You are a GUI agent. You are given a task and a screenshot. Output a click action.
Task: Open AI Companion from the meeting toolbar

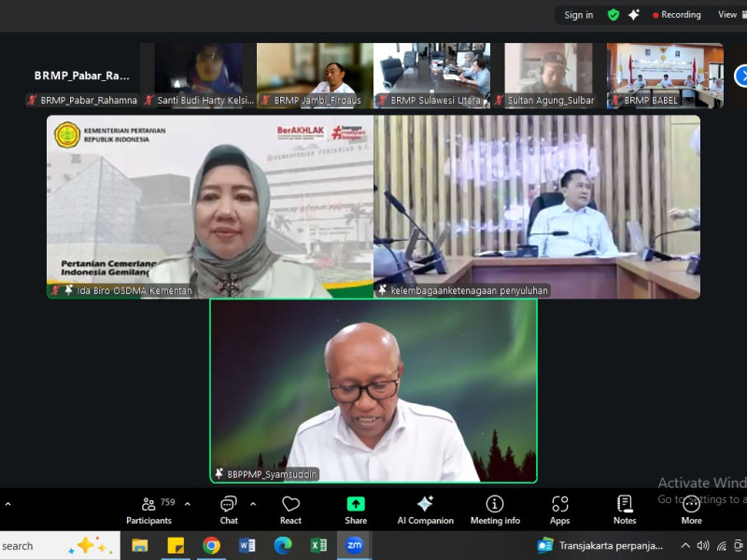pyautogui.click(x=425, y=510)
